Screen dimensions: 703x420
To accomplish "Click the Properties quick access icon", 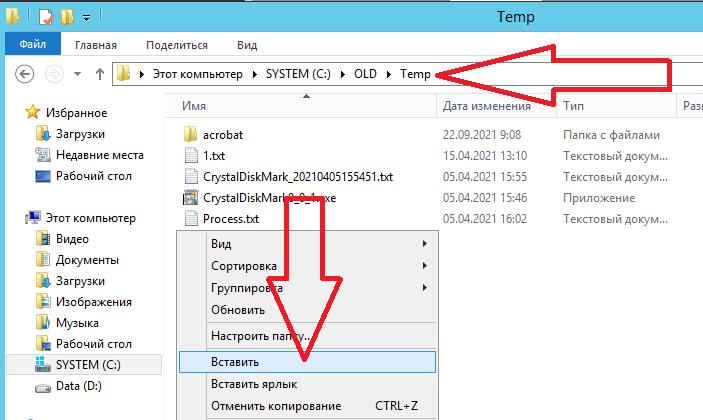I will (46, 17).
